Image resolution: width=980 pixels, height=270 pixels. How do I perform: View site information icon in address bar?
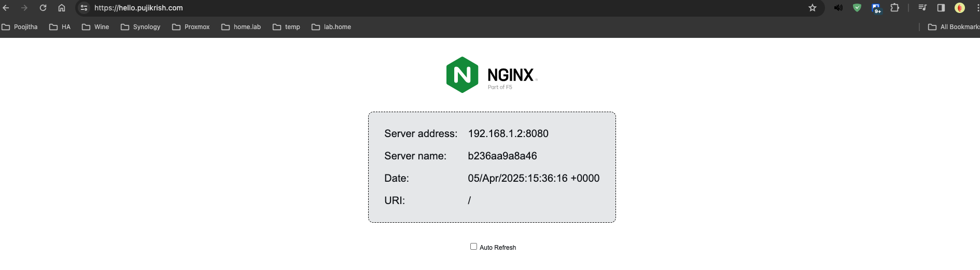coord(84,8)
